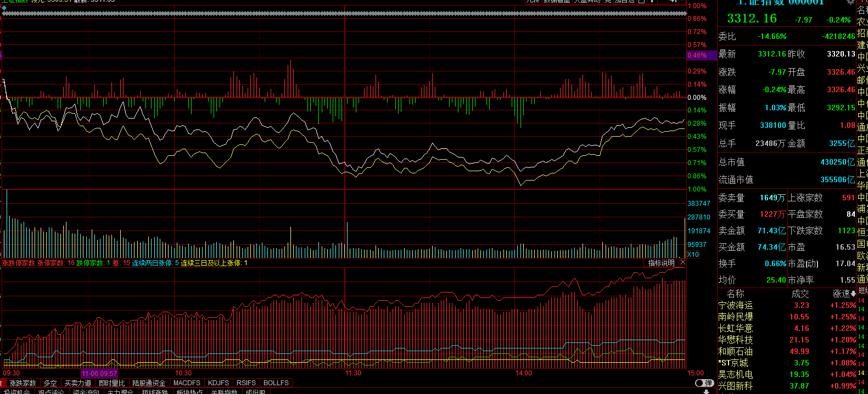
Task: Click the 委比 value -14.66%
Action: pos(772,36)
